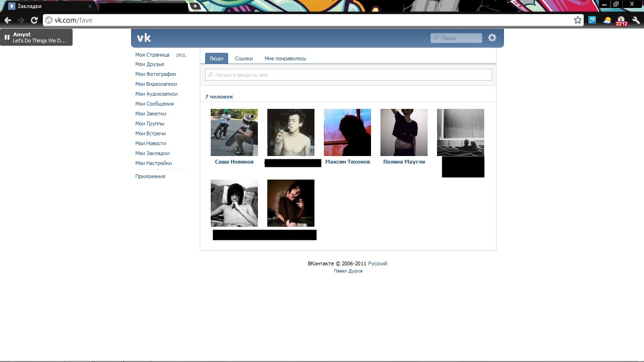
Task: Click the Павел Дуров footer link
Action: pos(348,271)
